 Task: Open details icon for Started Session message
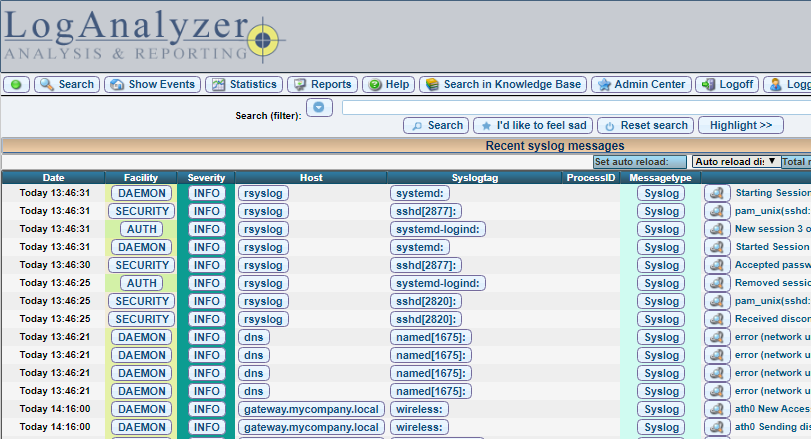(x=717, y=247)
